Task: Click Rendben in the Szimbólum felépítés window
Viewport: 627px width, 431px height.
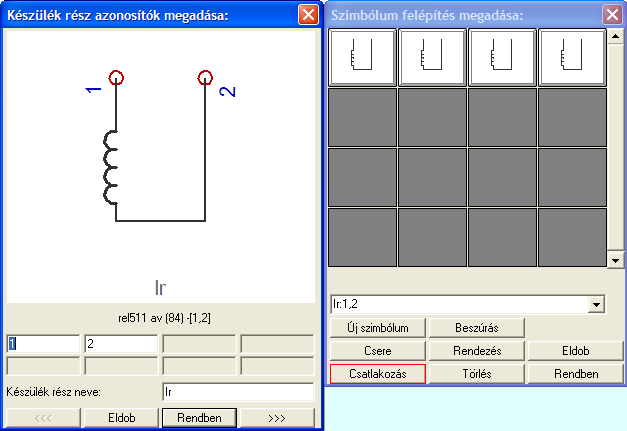Action: click(x=575, y=374)
